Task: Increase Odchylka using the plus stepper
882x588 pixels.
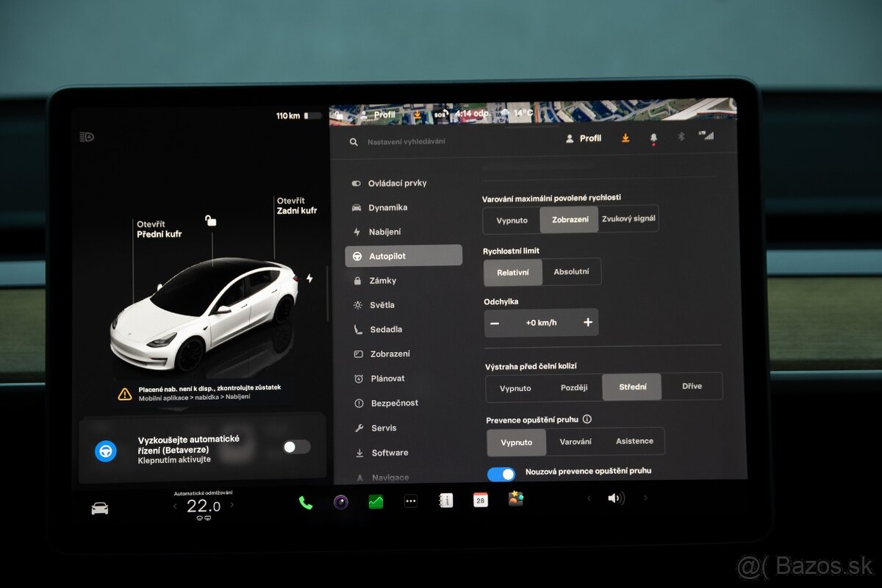Action: coord(587,322)
